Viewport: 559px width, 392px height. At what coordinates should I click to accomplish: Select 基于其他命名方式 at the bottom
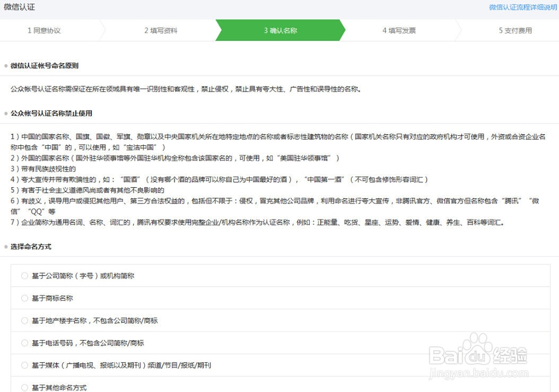pos(24,387)
